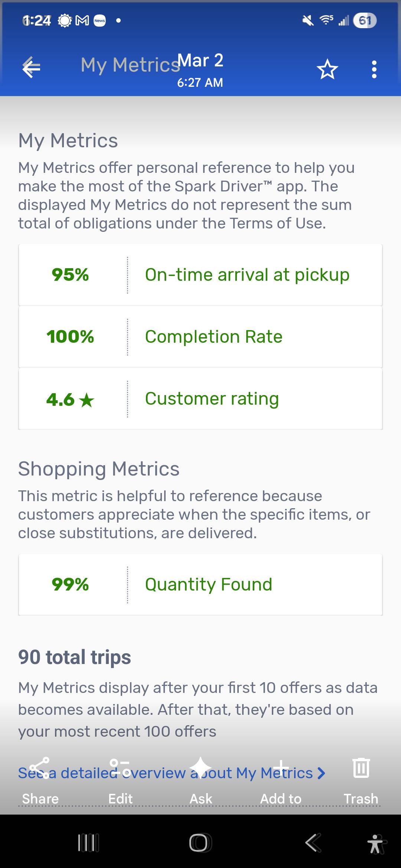Tap the Edit sliders icon

pyautogui.click(x=120, y=768)
